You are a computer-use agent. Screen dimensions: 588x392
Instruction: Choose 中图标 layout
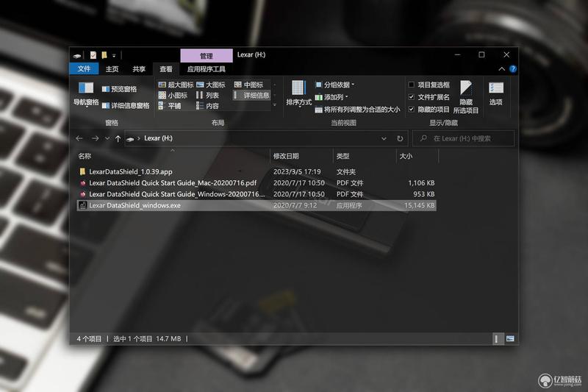click(248, 85)
